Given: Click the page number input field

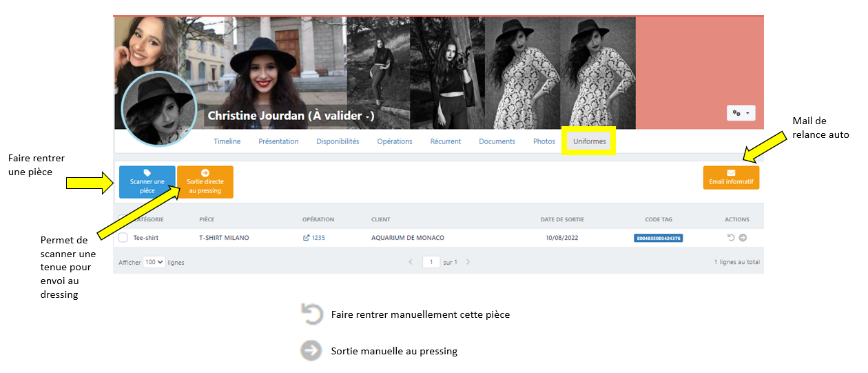Looking at the screenshot, I should (431, 262).
